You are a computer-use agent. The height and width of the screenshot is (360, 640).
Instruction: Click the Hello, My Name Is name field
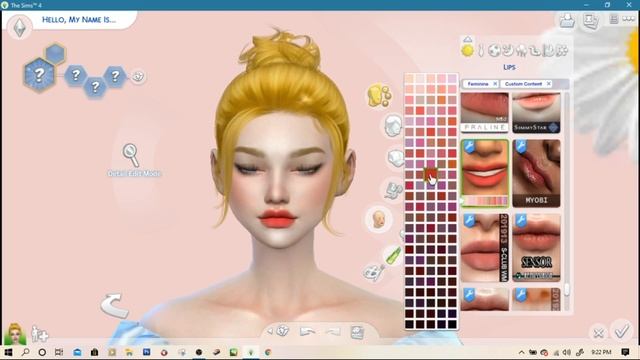[80, 20]
